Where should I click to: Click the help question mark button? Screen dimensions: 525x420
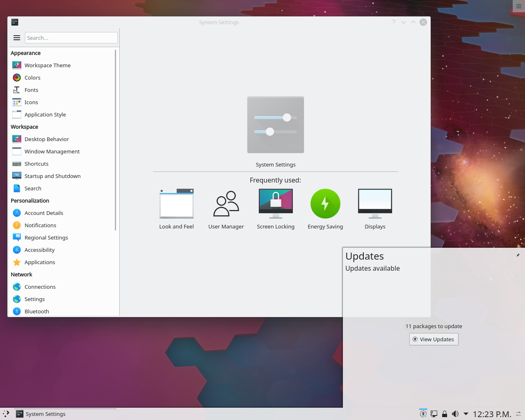click(393, 22)
